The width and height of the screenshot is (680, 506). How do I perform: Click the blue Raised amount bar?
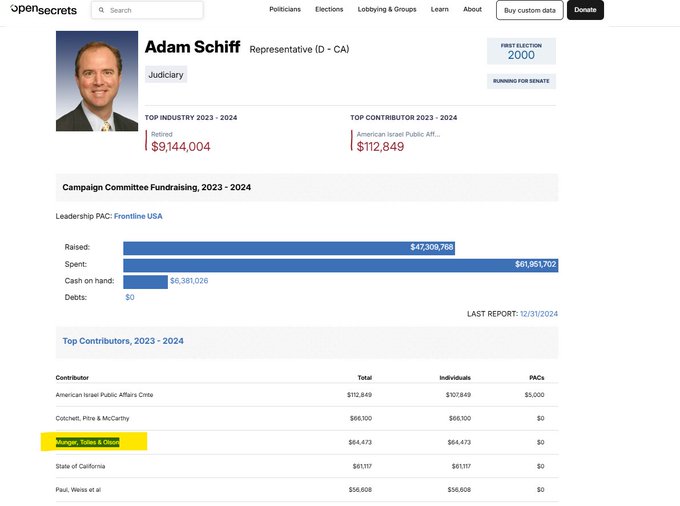coord(288,247)
